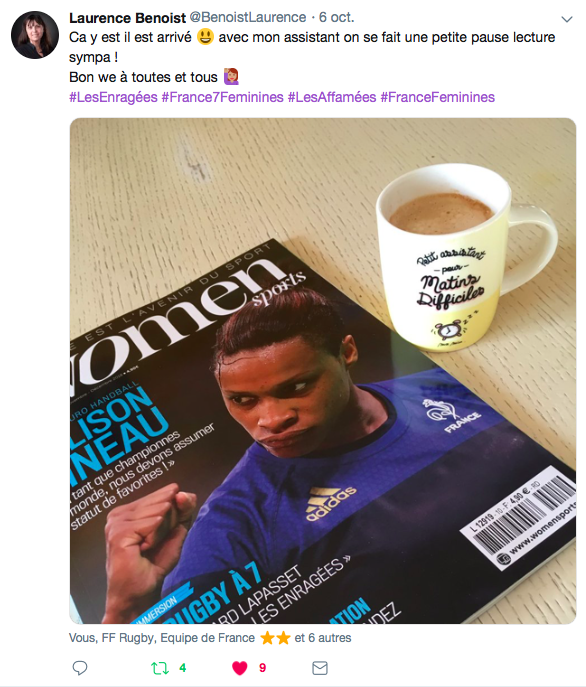Click the retweet count 4
This screenshot has width=586, height=687.
[x=183, y=668]
